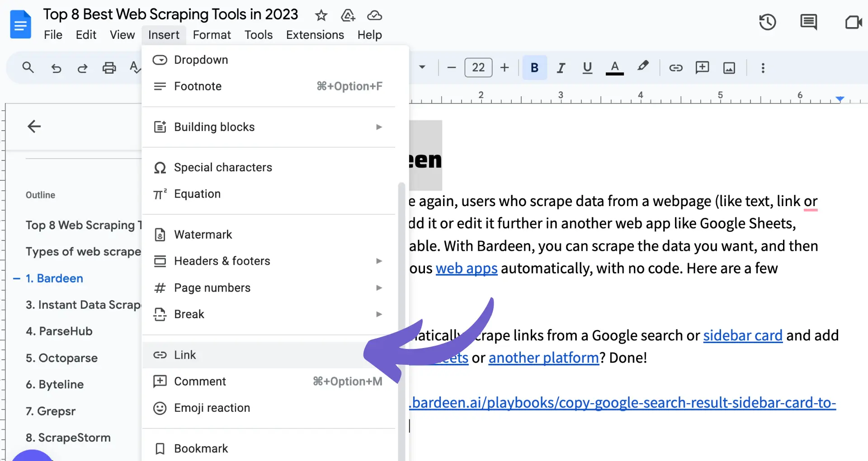
Task: Redo the last action
Action: [x=82, y=68]
